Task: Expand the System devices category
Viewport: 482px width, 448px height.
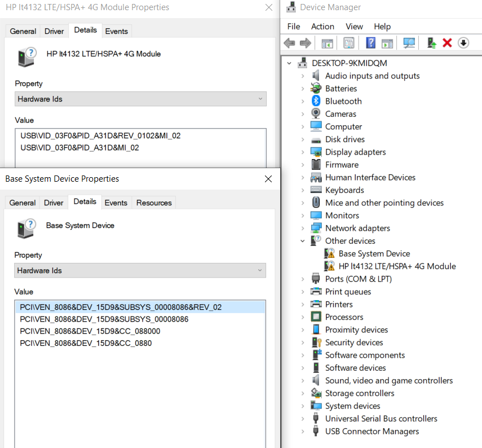Action: [303, 406]
